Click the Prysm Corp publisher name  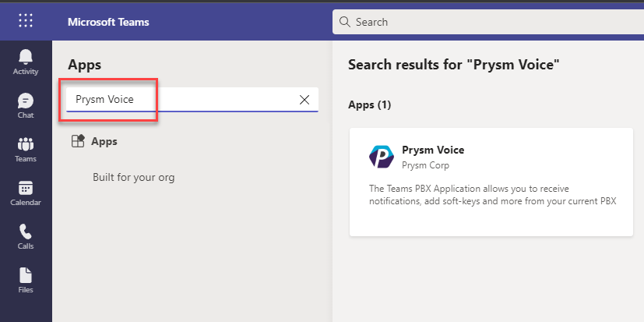425,165
